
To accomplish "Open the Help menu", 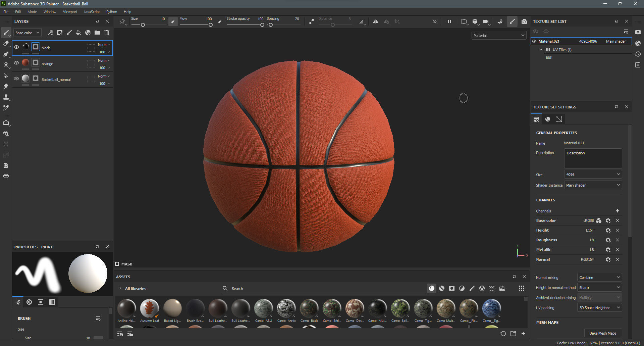I will coord(127,12).
